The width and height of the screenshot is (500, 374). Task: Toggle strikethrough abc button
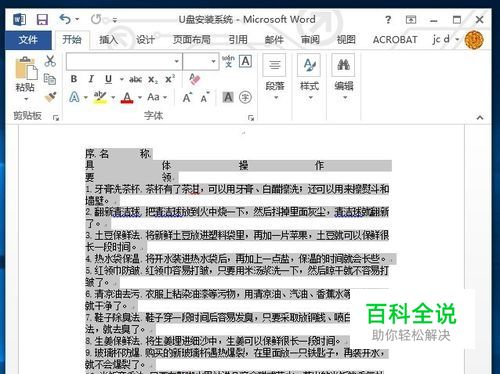135,79
